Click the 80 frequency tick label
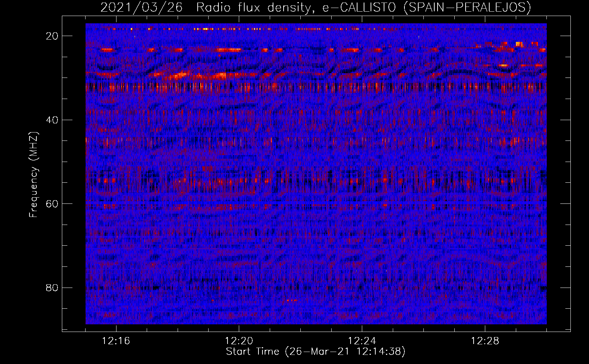This screenshot has width=589, height=364. 52,288
